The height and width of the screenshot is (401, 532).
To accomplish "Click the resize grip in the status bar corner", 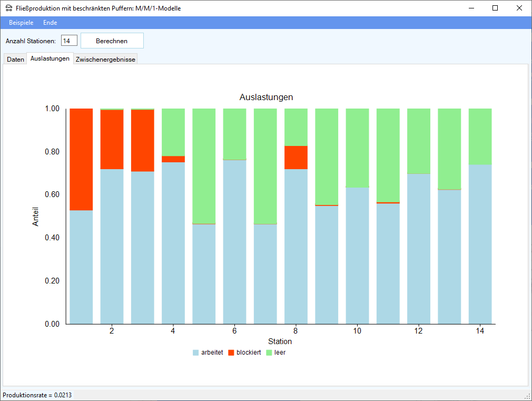I will click(x=527, y=396).
